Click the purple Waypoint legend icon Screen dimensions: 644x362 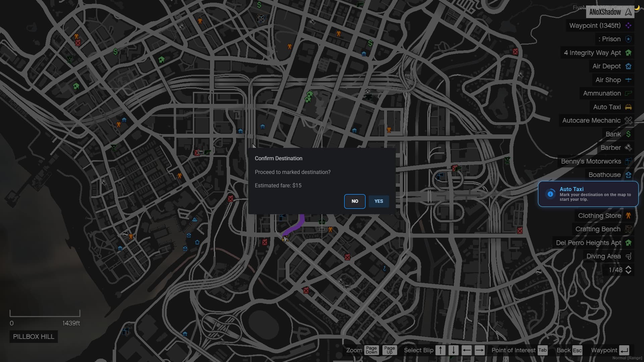[628, 25]
